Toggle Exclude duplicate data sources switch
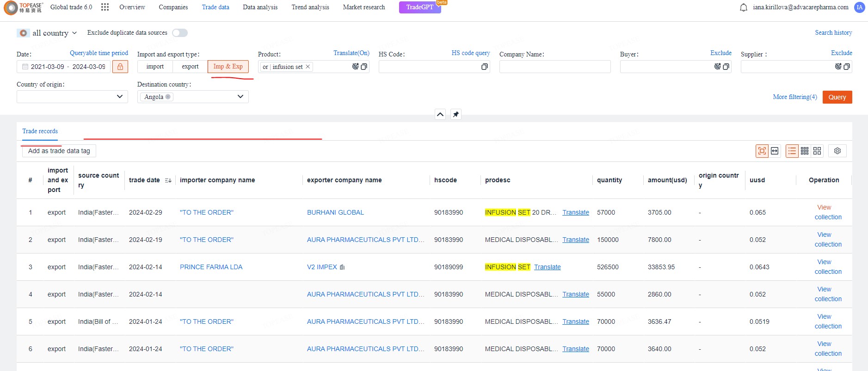 coord(180,33)
